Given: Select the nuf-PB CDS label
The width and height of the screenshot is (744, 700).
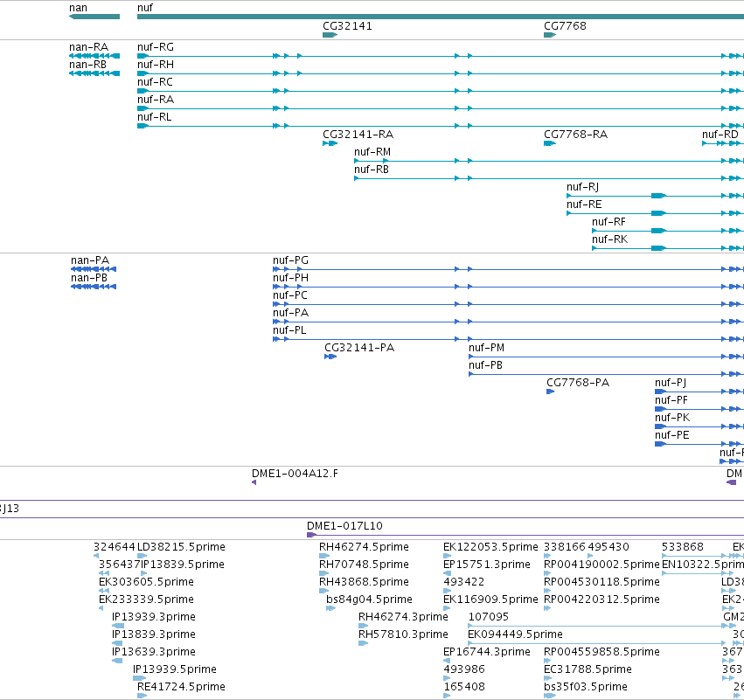Looking at the screenshot, I should pos(485,365).
